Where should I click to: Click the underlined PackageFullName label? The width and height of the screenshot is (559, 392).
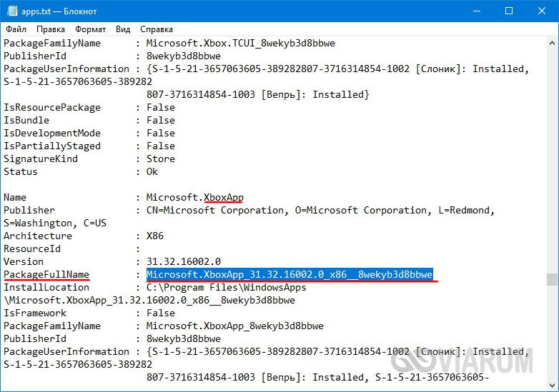(46, 274)
